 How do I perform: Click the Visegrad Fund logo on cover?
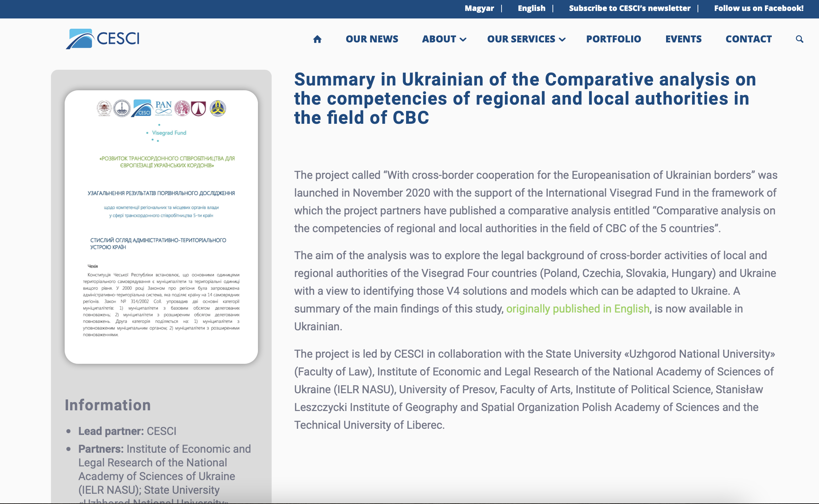(167, 133)
